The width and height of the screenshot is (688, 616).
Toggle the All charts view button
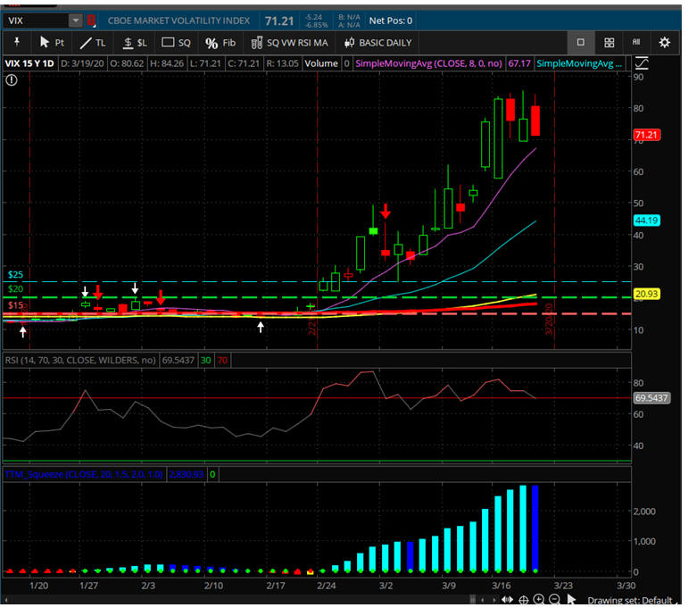coord(636,42)
